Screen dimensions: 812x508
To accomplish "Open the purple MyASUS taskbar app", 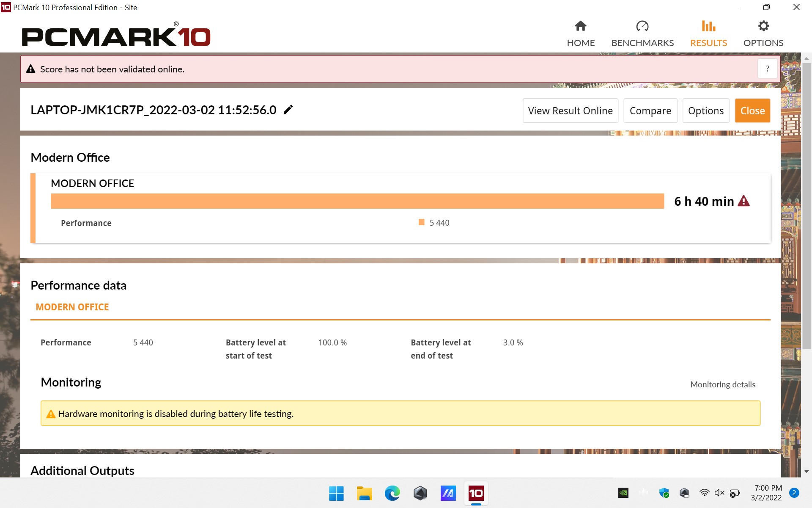I will 448,493.
